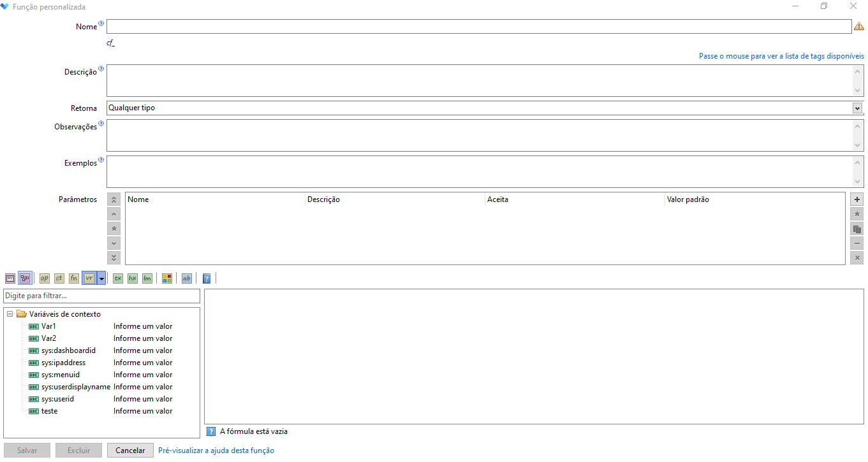Show operators with the 'op' button
Image resolution: width=868 pixels, height=462 pixels.
[44, 278]
